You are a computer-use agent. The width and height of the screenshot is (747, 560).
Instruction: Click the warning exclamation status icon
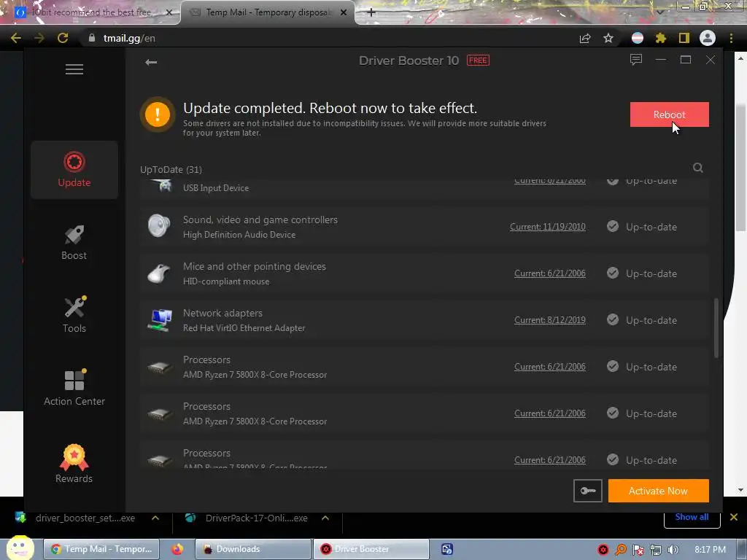158,114
